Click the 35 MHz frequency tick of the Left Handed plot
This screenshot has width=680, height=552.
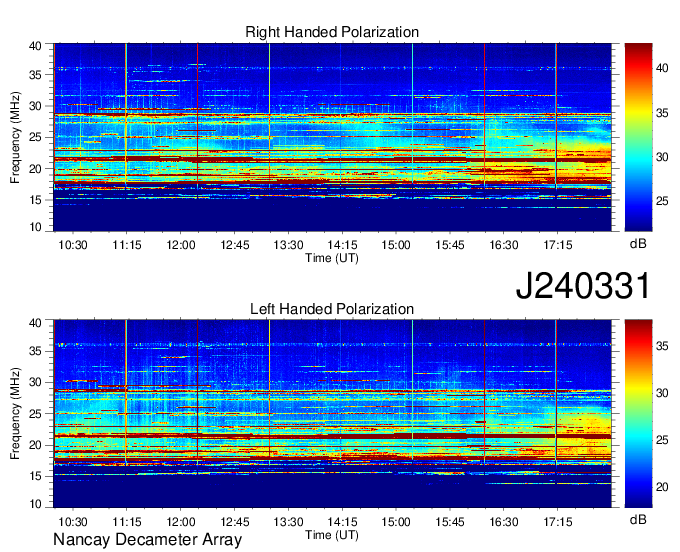click(35, 351)
